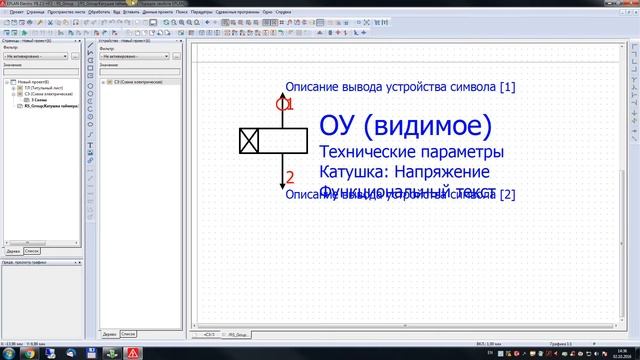Click the '...' button beside Pages filter

pos(75,56)
